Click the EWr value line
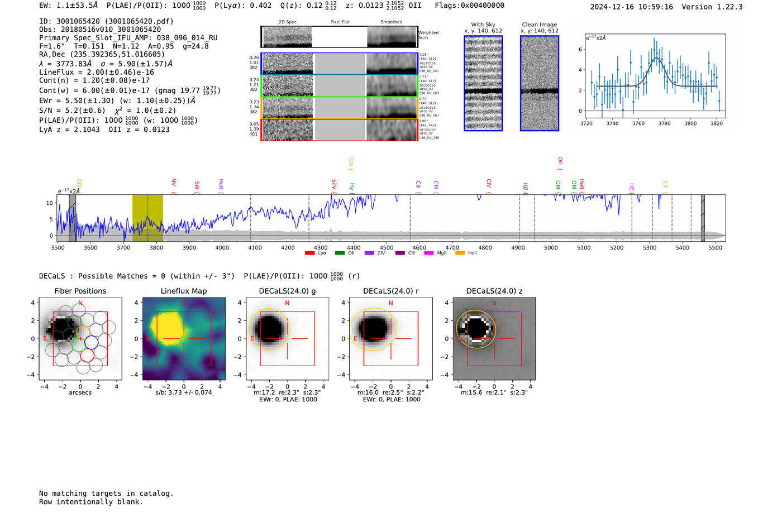Viewport: 782px width, 532px height. 117,100
